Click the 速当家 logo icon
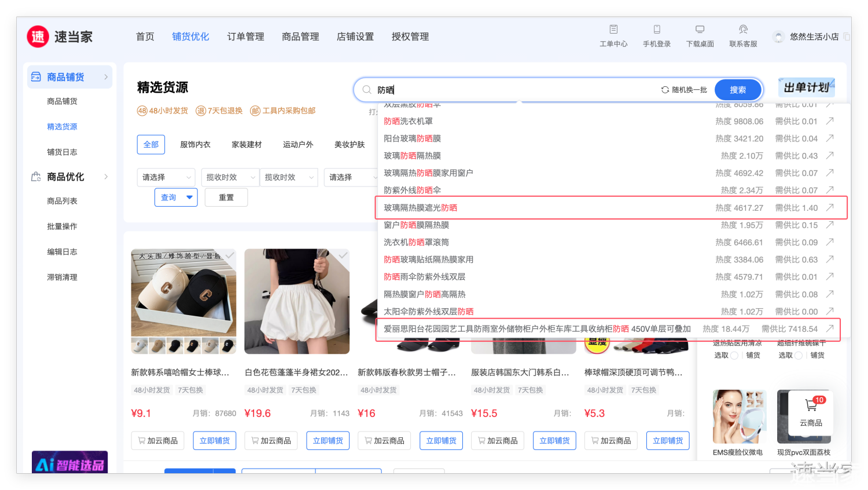 click(x=38, y=36)
